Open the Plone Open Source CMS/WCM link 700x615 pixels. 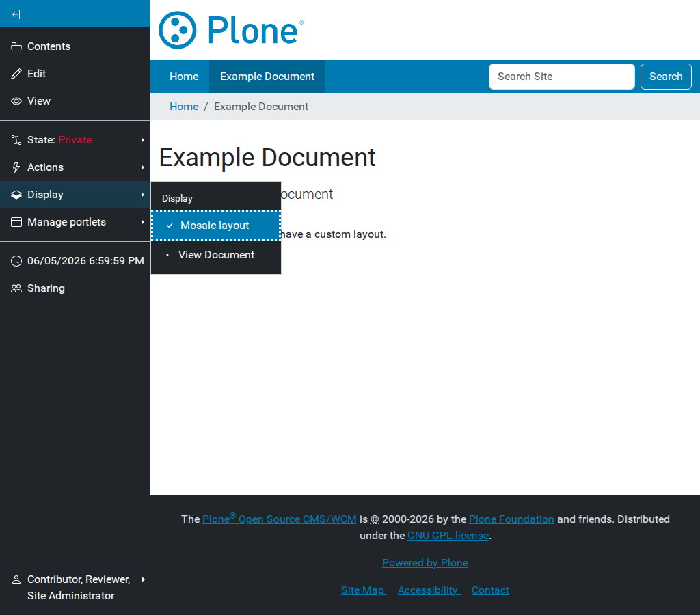[279, 519]
